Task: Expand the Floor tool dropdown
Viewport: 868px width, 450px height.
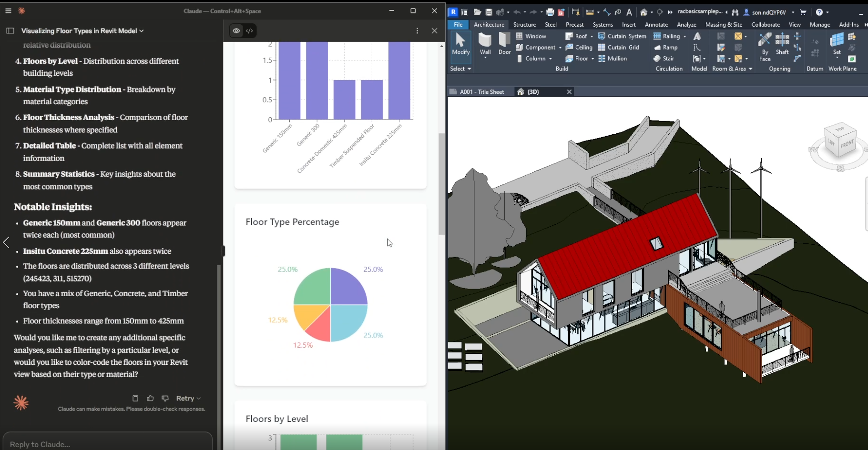Action: (x=592, y=58)
